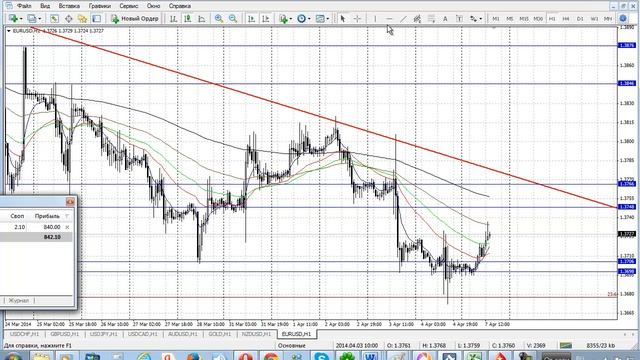Switch timeframe to MN
The width and height of the screenshot is (640, 360).
[x=608, y=19]
